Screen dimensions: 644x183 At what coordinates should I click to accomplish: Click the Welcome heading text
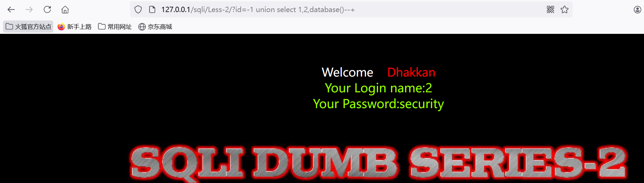[x=347, y=72]
